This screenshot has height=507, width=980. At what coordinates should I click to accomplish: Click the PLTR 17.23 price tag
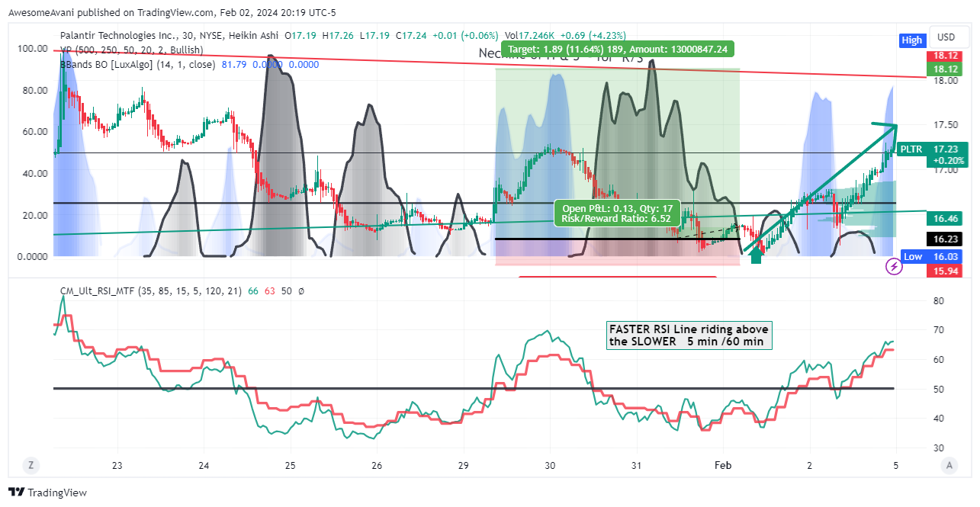(933, 149)
